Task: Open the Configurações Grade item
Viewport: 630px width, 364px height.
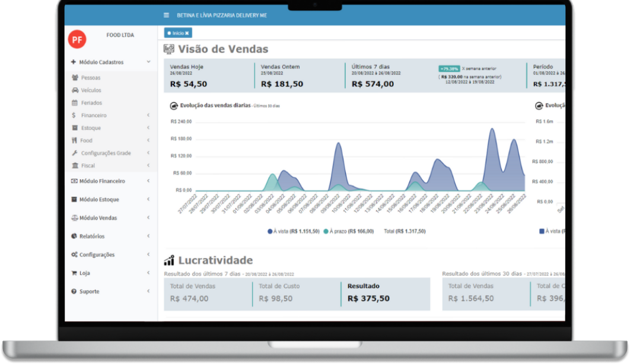Action: (x=106, y=153)
